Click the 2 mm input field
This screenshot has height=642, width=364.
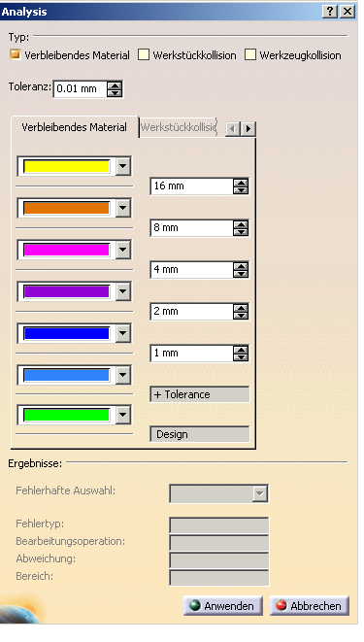pos(191,312)
